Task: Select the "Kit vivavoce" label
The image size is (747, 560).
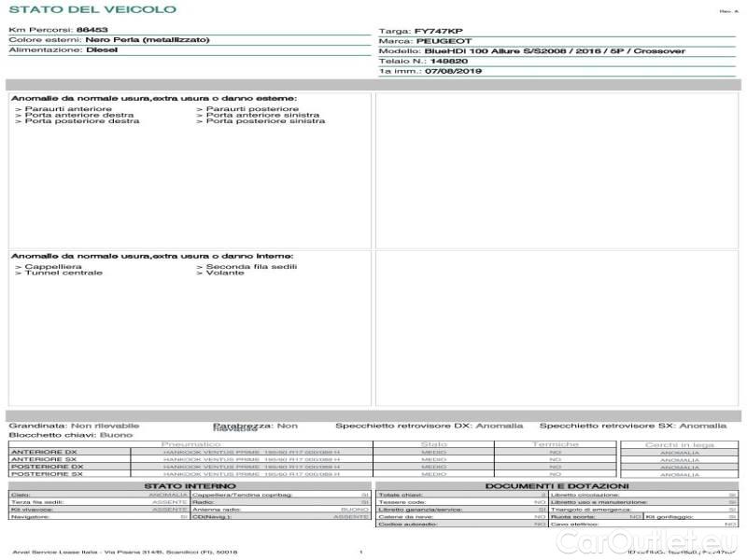Action: click(32, 510)
